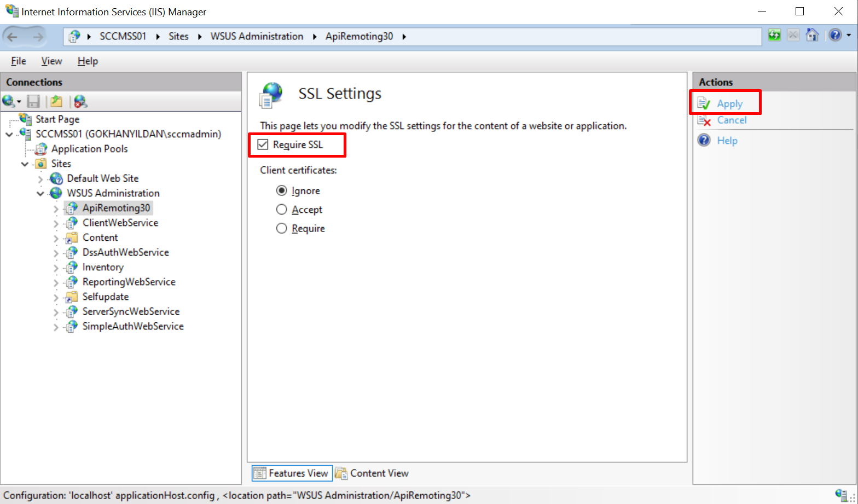Click the address bar root server icon
858x504 pixels.
click(x=75, y=37)
